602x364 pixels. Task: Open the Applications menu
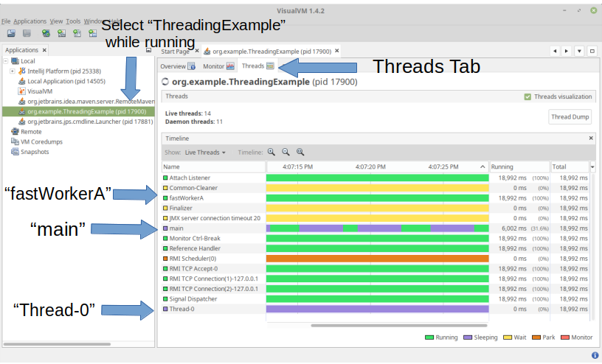(x=30, y=21)
